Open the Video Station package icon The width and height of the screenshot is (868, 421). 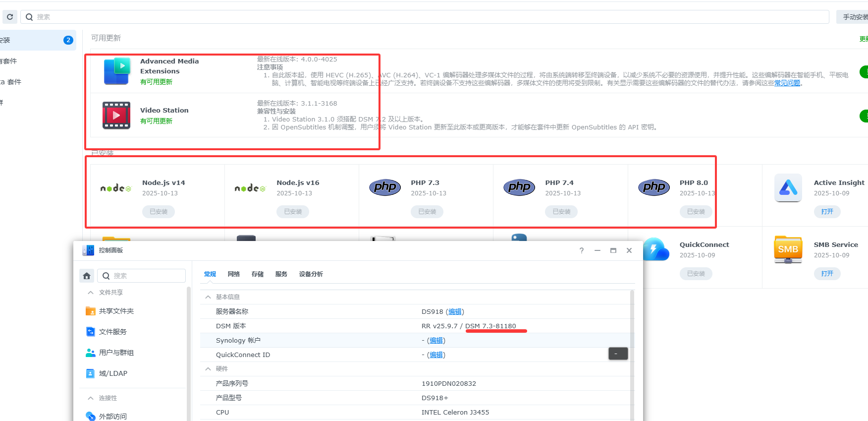pos(116,116)
